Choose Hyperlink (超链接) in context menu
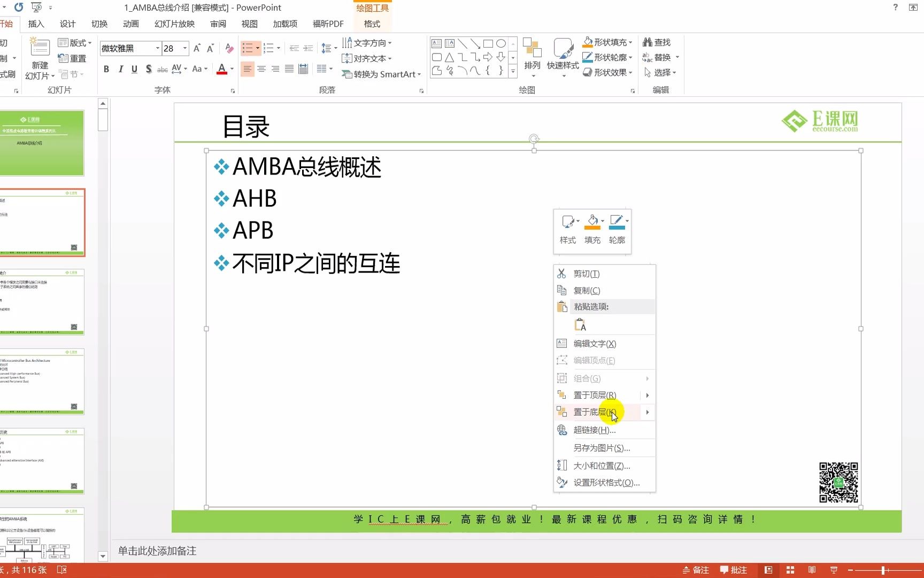 pos(604,430)
